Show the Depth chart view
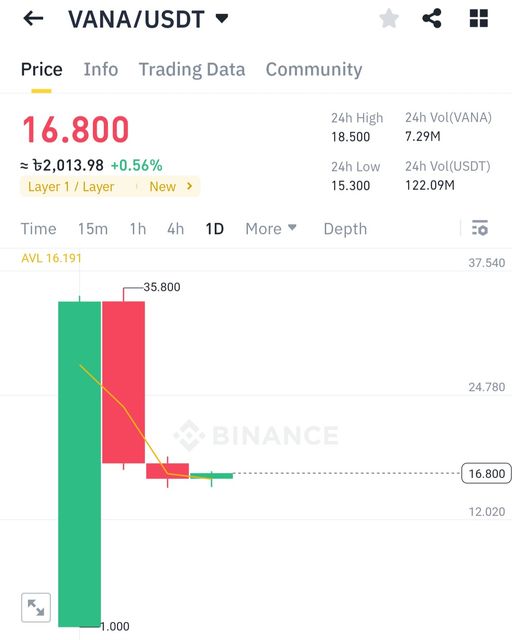This screenshot has height=640, width=512. coord(345,229)
